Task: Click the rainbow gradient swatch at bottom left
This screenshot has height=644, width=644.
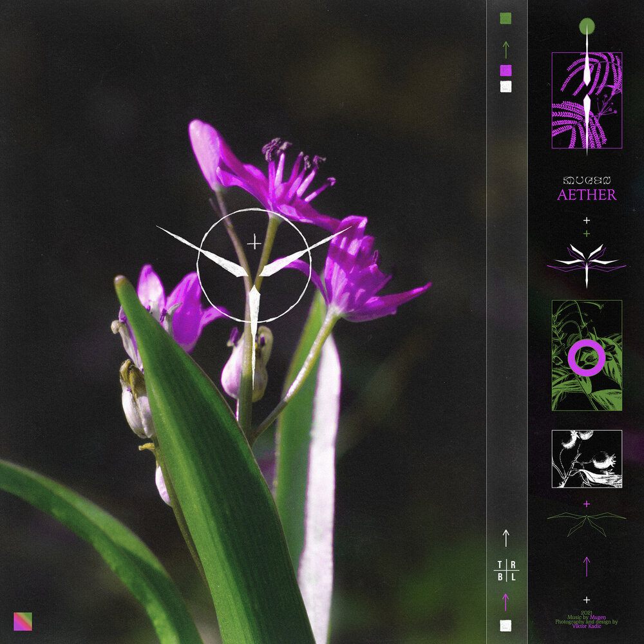Action: click(x=24, y=620)
